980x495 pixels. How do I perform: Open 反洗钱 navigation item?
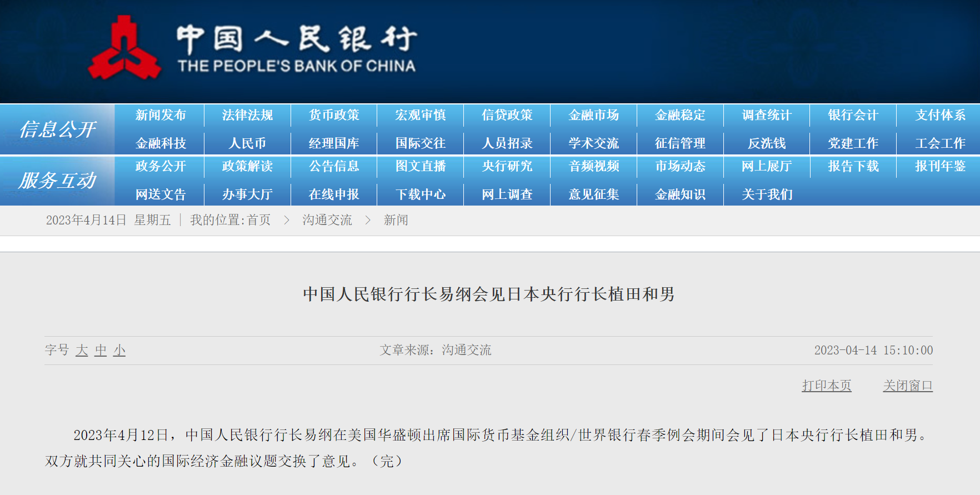(767, 143)
